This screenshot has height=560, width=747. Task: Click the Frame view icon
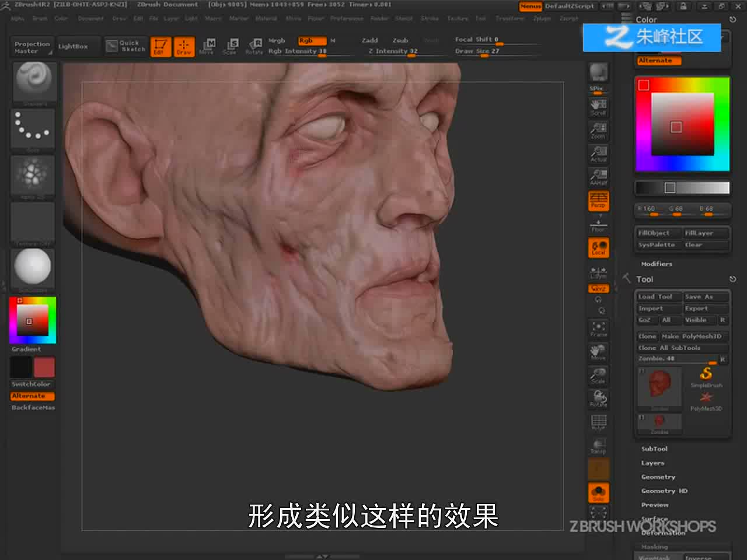click(x=598, y=329)
